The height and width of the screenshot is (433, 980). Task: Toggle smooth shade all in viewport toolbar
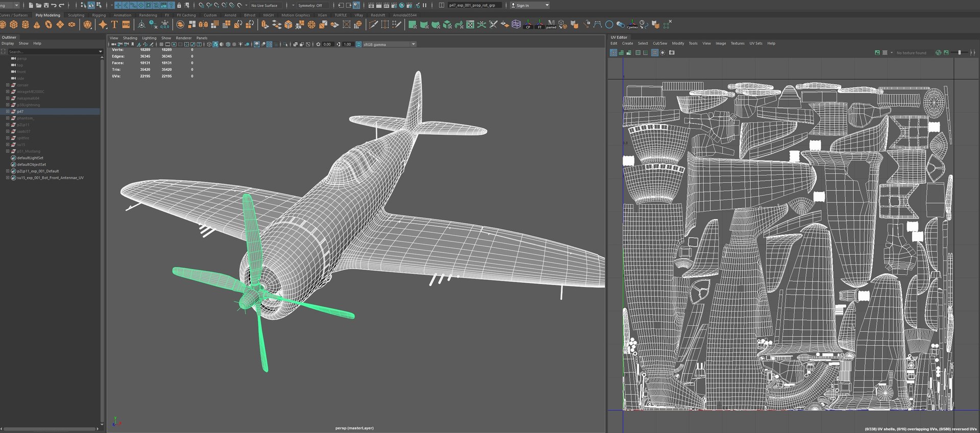pos(215,44)
